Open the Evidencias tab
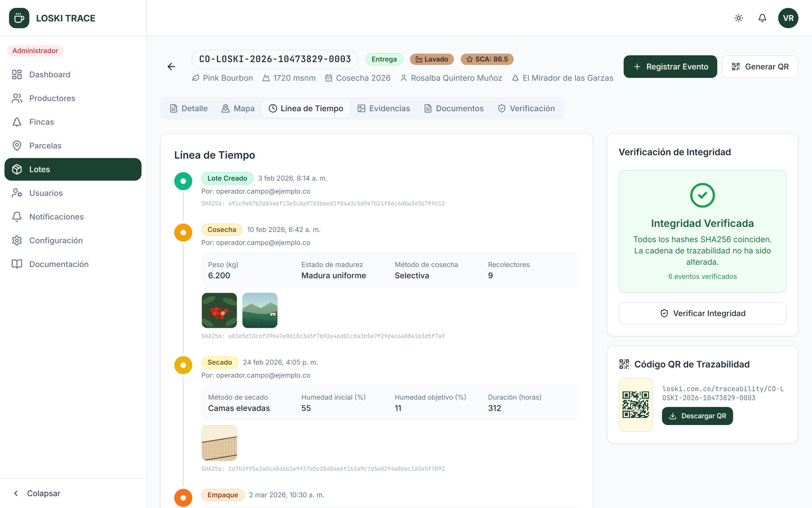The width and height of the screenshot is (812, 508). click(384, 108)
